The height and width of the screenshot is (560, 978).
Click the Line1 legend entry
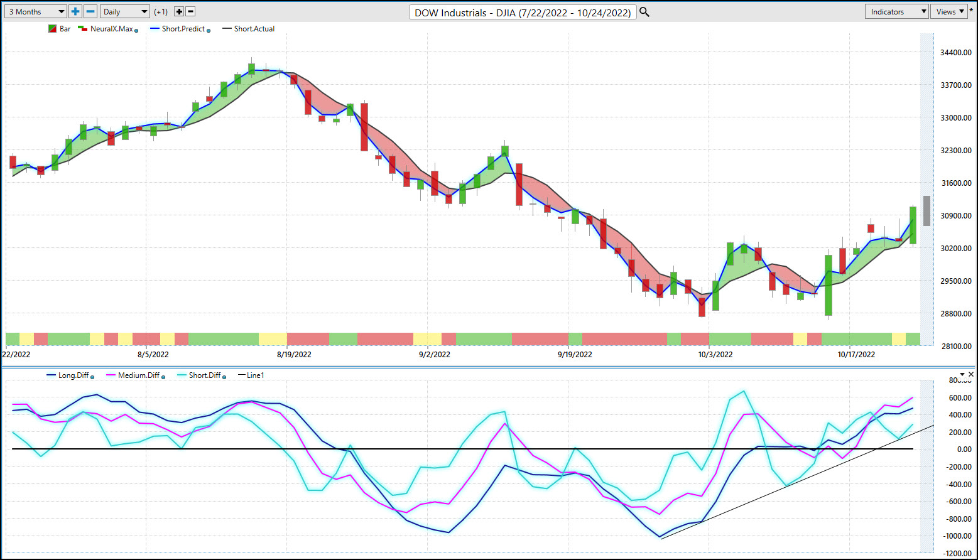pyautogui.click(x=252, y=375)
